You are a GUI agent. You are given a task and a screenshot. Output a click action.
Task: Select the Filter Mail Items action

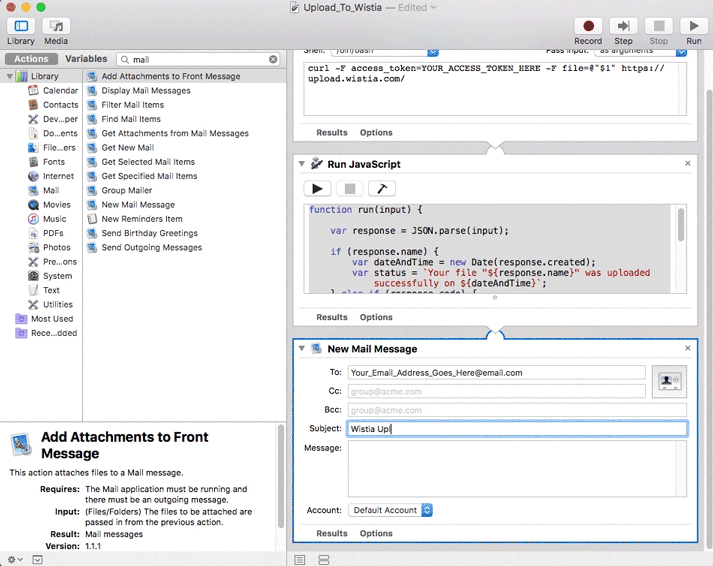[184, 105]
